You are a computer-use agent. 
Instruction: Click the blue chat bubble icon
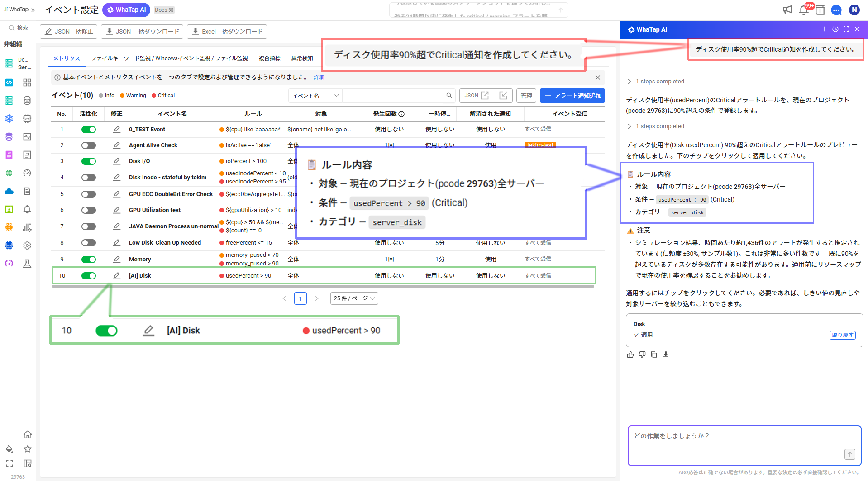(x=836, y=10)
